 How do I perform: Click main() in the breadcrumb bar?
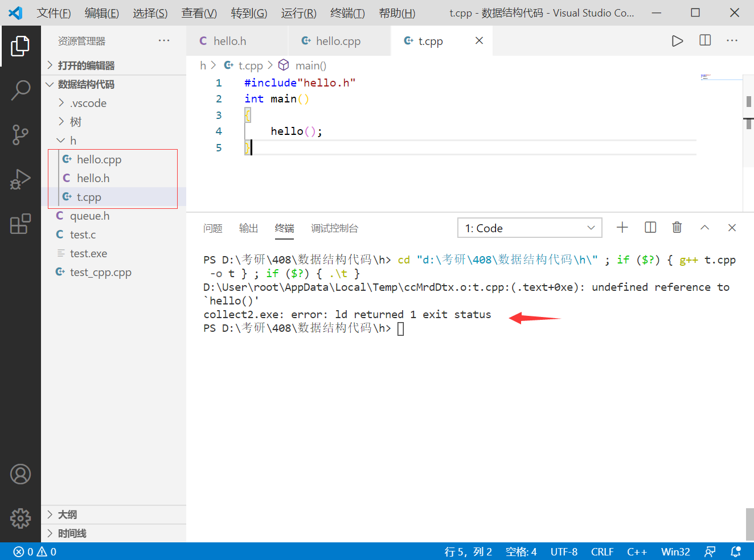(311, 65)
